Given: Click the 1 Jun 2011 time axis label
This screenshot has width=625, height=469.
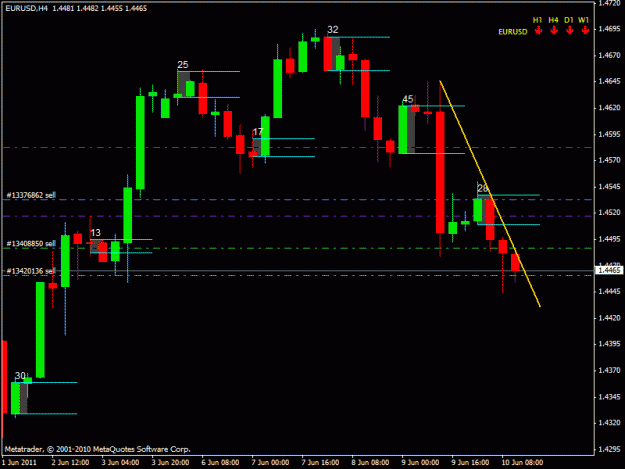Looking at the screenshot, I should tap(19, 463).
